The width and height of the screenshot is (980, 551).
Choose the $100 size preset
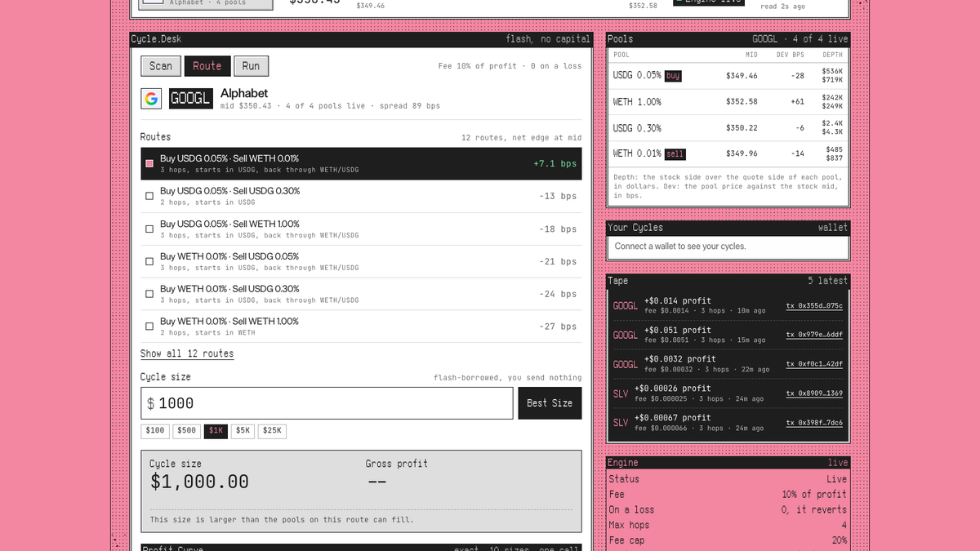pos(155,430)
